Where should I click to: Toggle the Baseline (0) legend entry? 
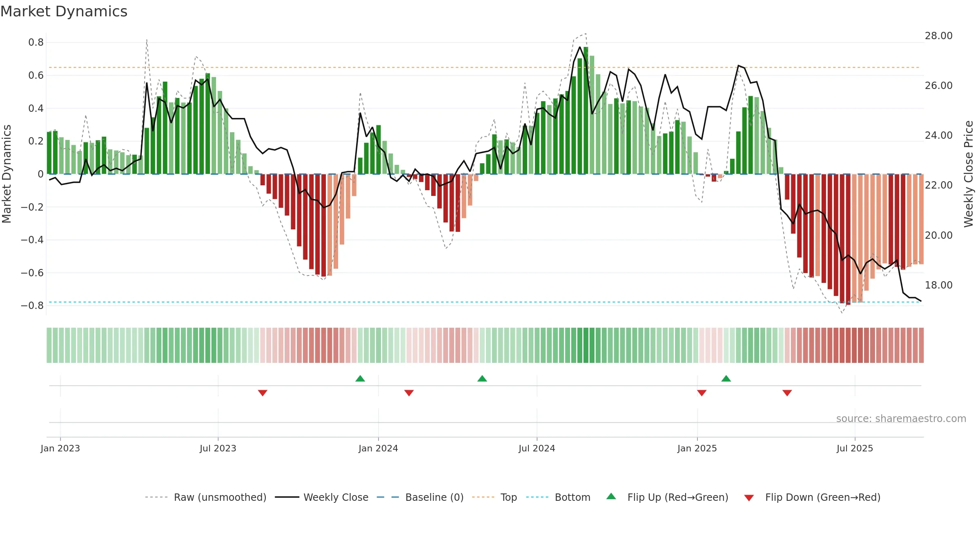point(420,497)
